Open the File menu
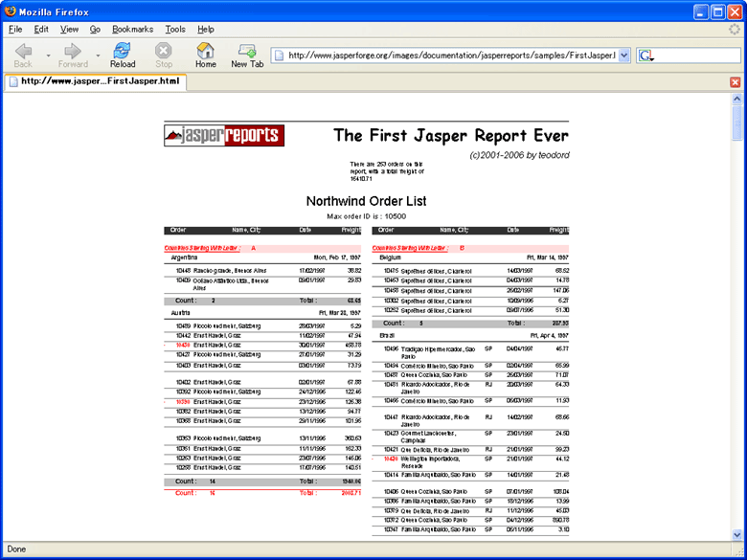This screenshot has height=560, width=747. (15, 30)
